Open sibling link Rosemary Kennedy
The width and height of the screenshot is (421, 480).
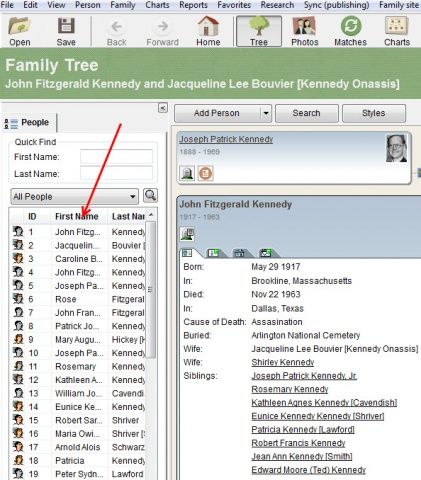tap(290, 389)
